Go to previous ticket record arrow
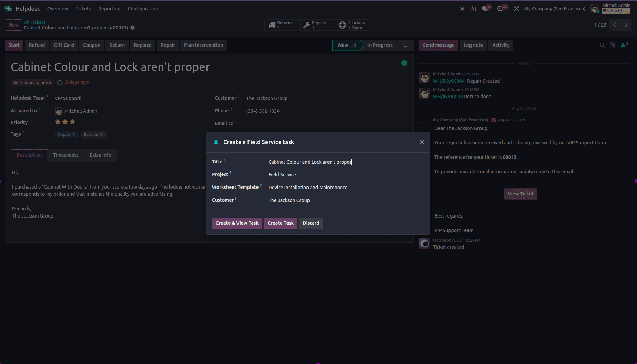 click(615, 25)
